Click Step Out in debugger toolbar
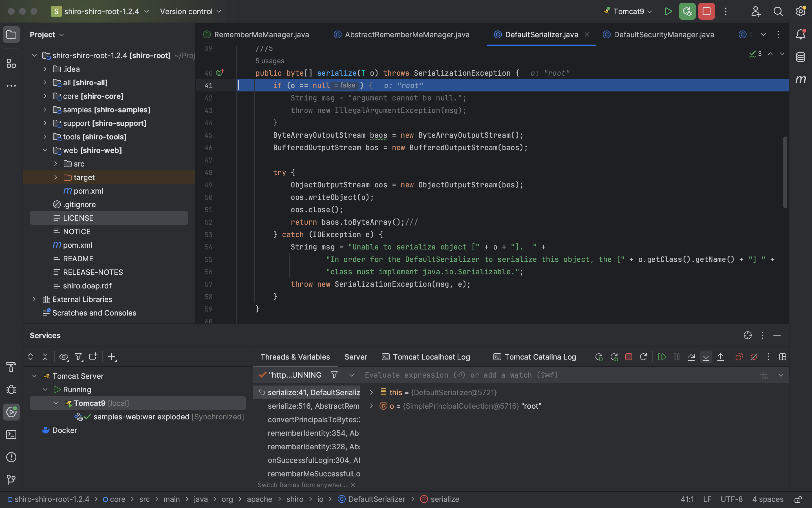The height and width of the screenshot is (508, 812). [x=720, y=357]
